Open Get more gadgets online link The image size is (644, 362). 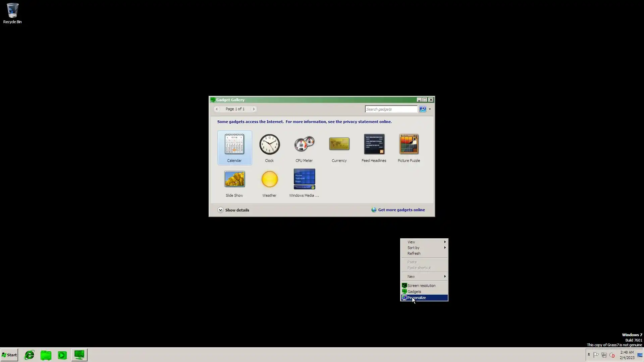401,210
